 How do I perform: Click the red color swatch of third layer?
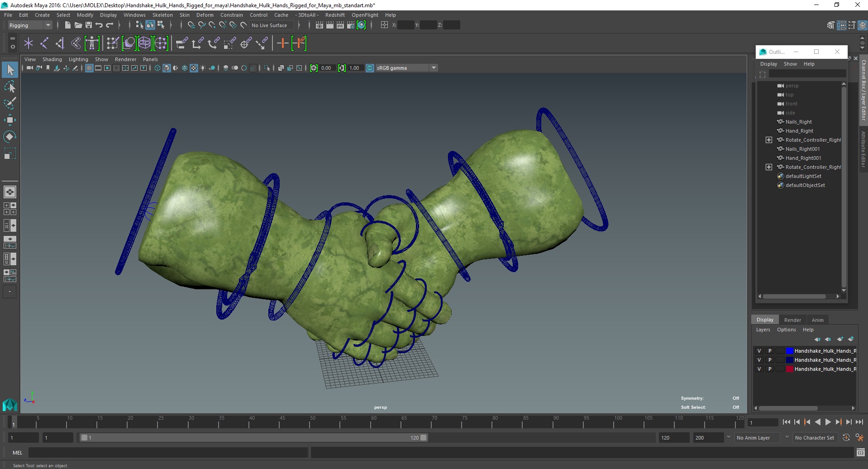coord(790,369)
